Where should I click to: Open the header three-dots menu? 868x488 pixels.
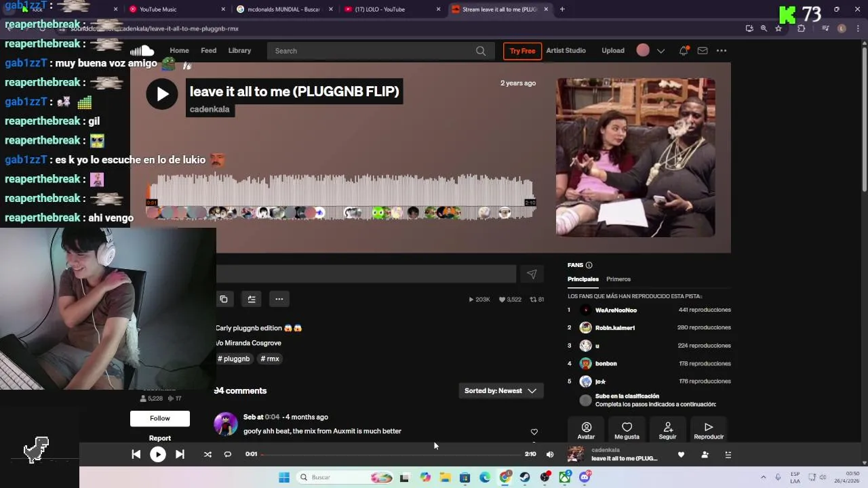tap(722, 51)
